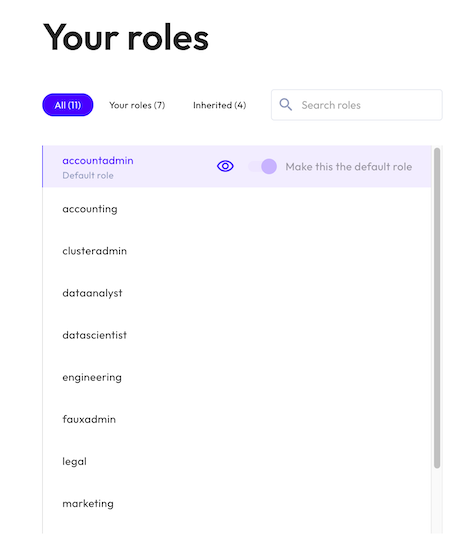450x548 pixels.
Task: Click the 'Make this the default role' label
Action: click(x=349, y=167)
